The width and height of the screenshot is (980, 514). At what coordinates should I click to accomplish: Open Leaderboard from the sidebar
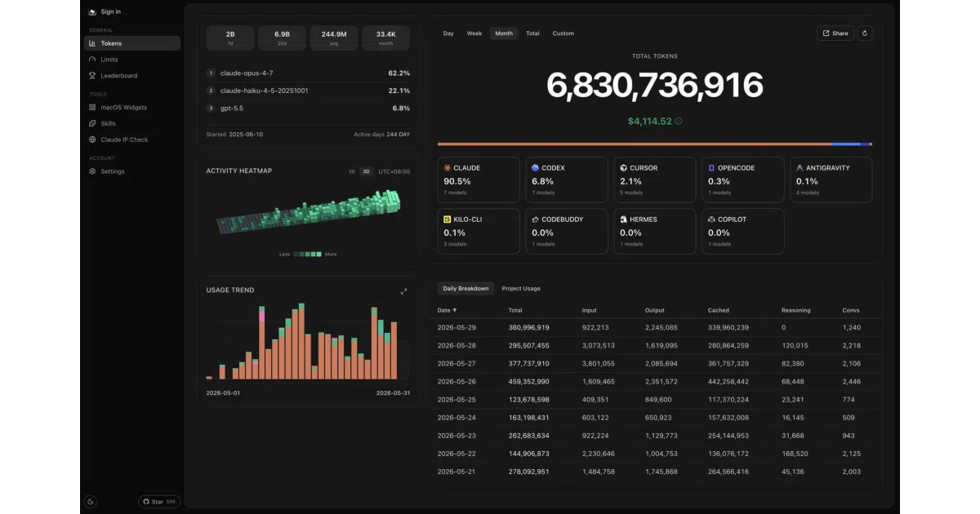[x=132, y=75]
